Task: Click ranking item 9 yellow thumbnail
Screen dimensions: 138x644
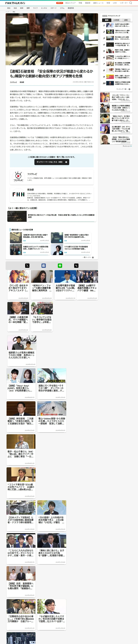Action: click(110, 77)
